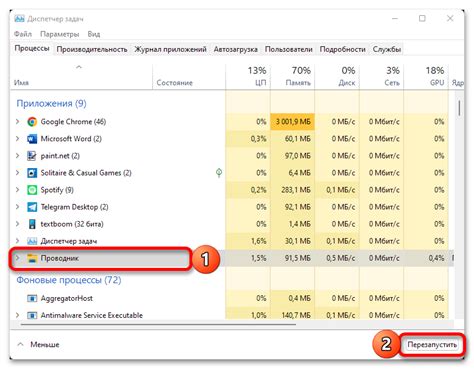Switch to the Производительность tab
Viewport: 474px width, 369px height.
coord(92,49)
